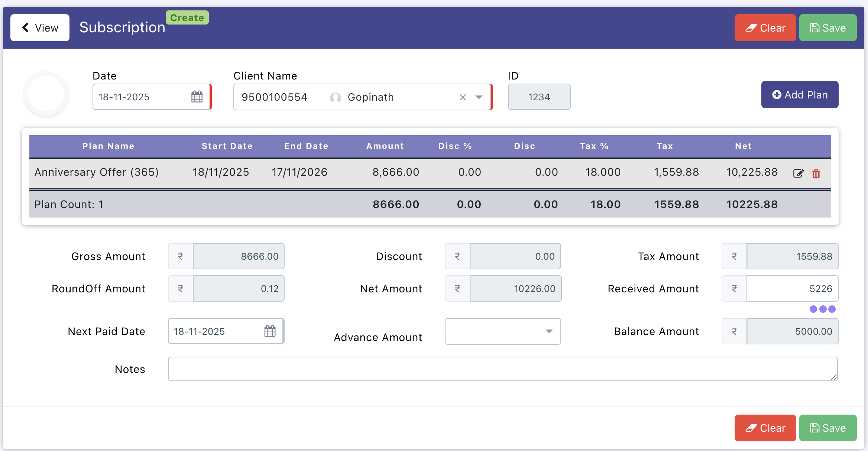Click rupee icon beside Received Amount
The image size is (868, 451).
(x=734, y=289)
